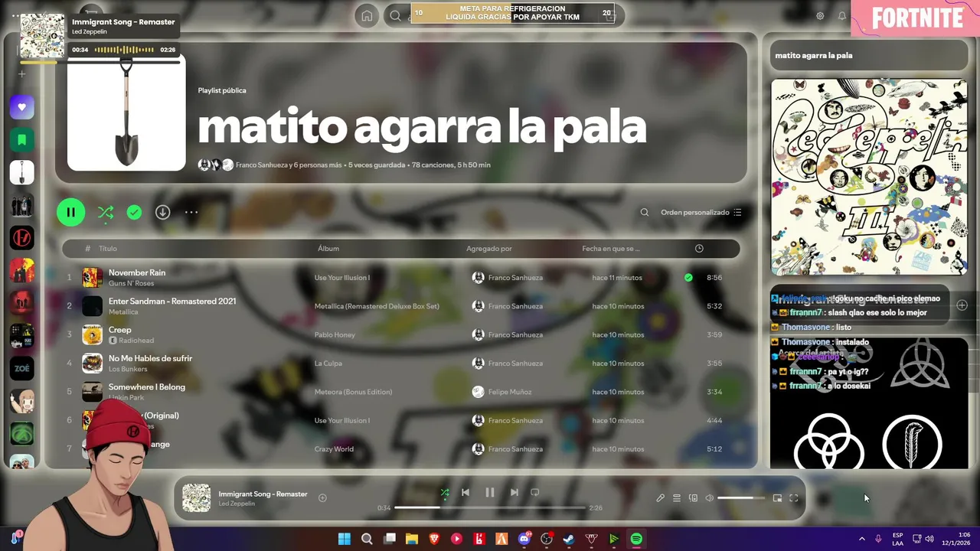Open the Windows Start menu

(344, 539)
